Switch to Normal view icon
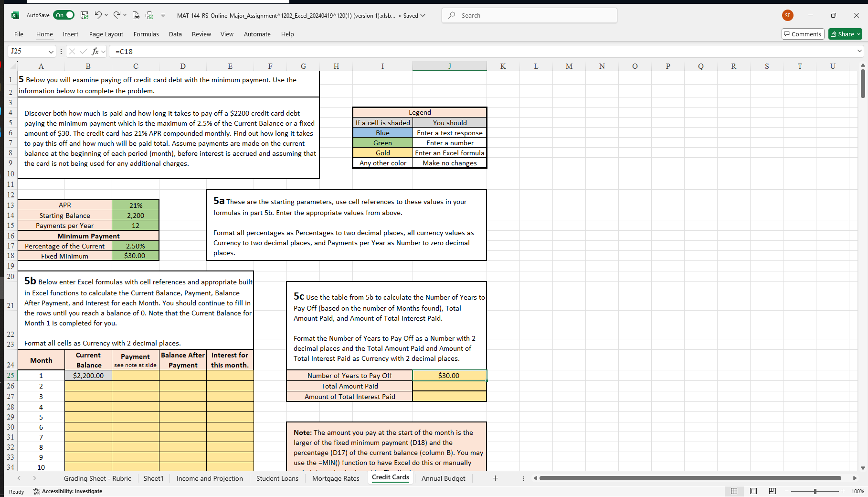868x497 pixels. [734, 491]
